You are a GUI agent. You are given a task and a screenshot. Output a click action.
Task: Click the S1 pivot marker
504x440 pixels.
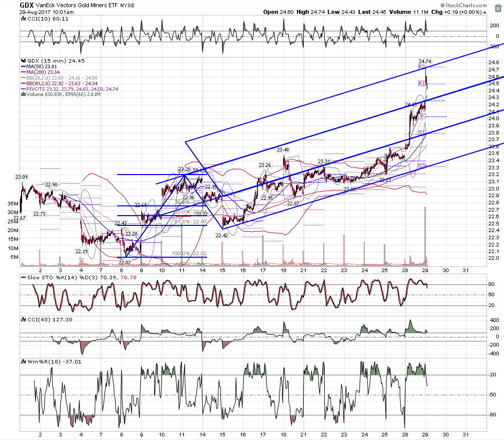(x=422, y=133)
